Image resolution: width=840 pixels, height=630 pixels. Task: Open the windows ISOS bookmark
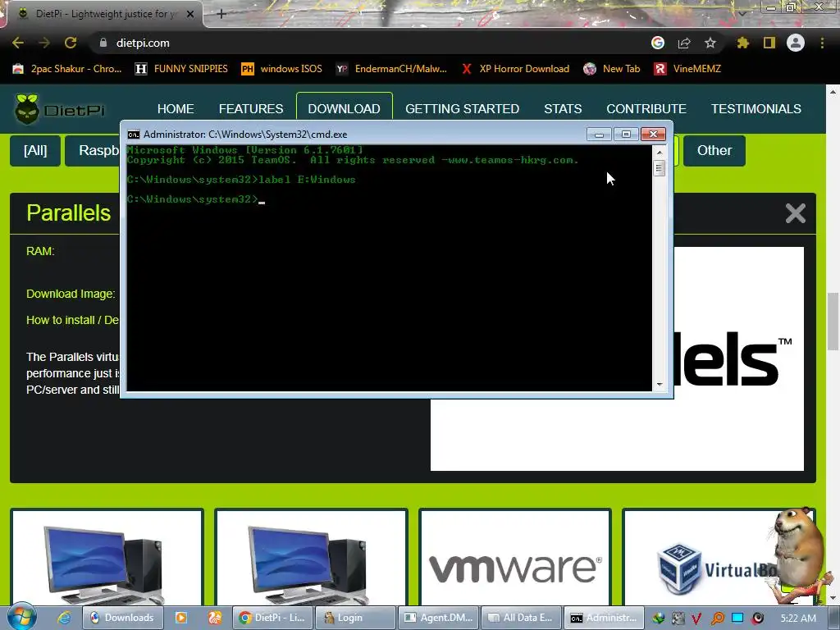coord(282,69)
